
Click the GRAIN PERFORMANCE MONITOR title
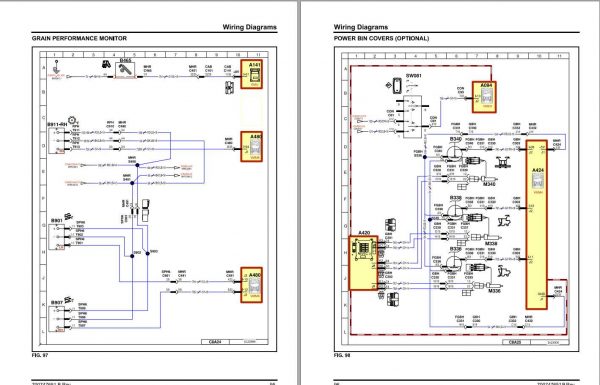click(x=79, y=38)
